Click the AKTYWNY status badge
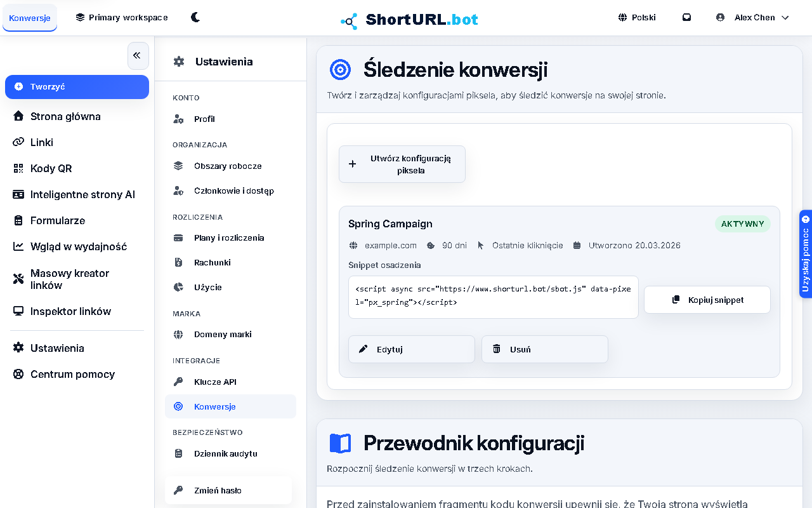This screenshot has height=508, width=812. tap(743, 224)
